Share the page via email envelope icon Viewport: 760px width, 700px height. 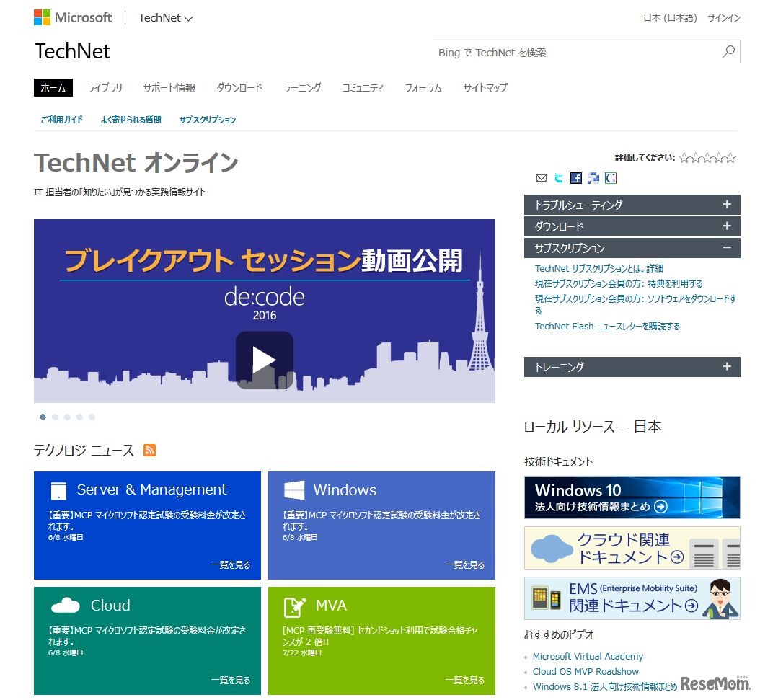pos(542,177)
